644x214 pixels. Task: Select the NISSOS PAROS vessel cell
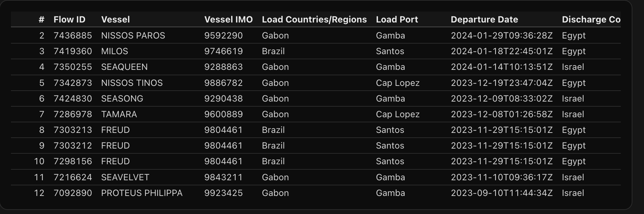(133, 35)
